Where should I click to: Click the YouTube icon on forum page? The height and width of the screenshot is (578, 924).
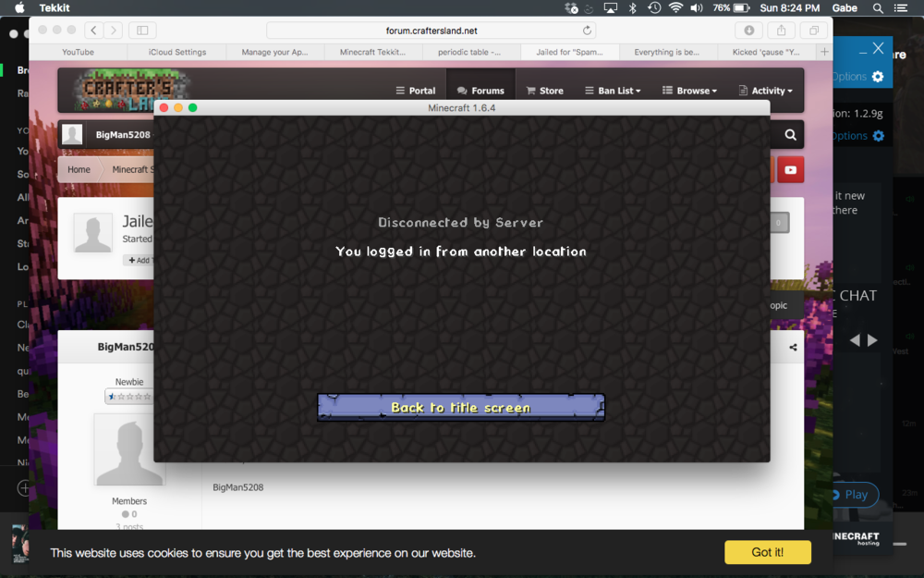[x=790, y=169]
